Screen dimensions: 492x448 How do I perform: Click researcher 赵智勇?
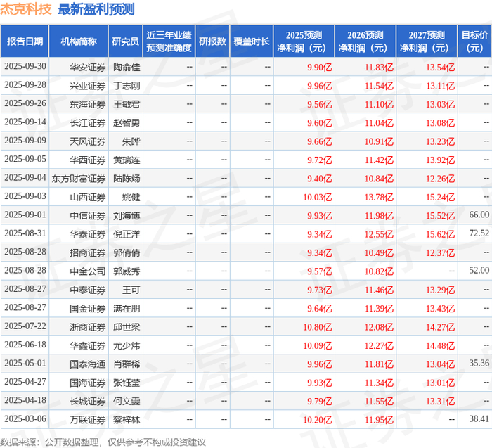[127, 122]
